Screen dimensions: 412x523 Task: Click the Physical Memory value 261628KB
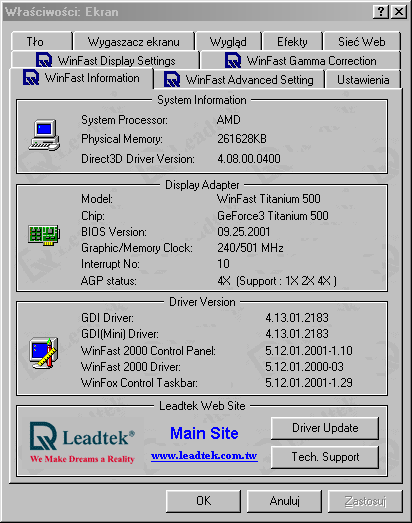point(242,139)
